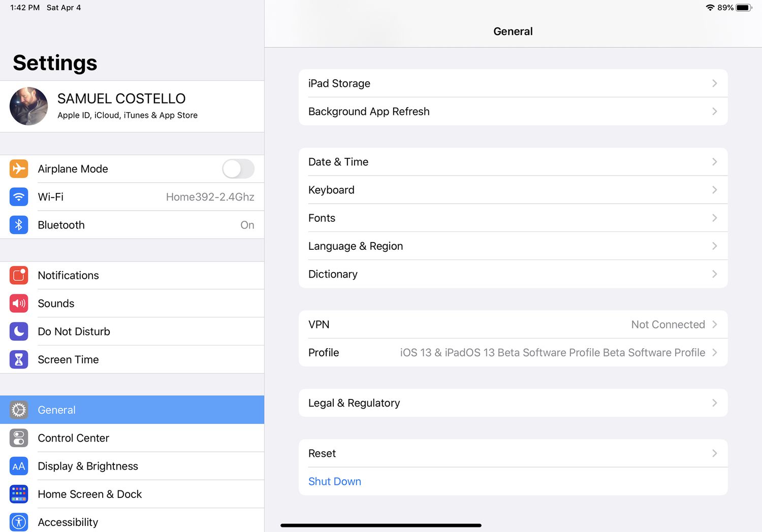
Task: Open Home Screen & Dock settings
Action: point(90,494)
